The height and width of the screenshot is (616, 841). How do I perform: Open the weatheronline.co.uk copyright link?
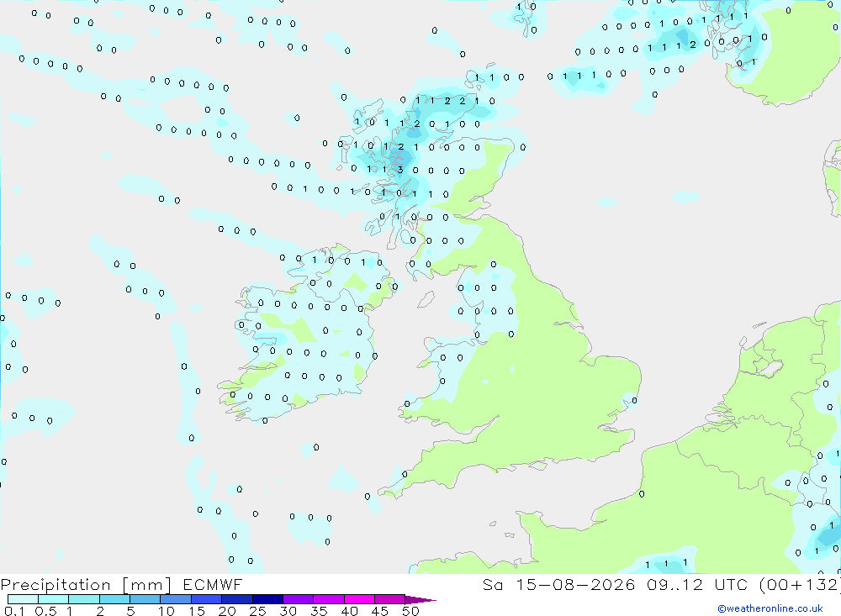coord(770,608)
